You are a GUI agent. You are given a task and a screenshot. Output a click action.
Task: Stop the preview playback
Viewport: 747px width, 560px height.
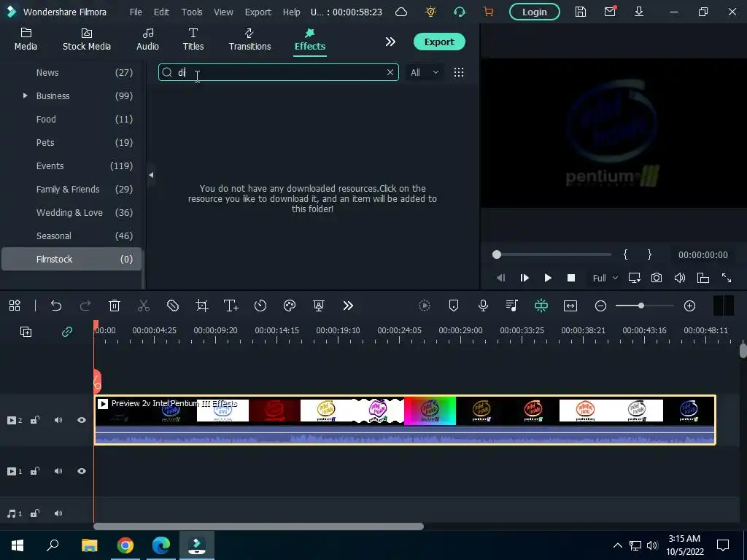(571, 278)
